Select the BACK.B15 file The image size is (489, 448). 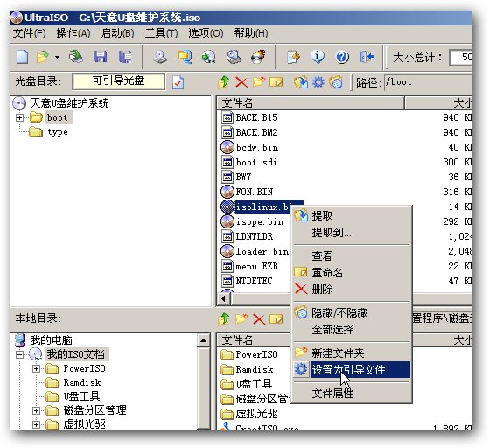256,117
